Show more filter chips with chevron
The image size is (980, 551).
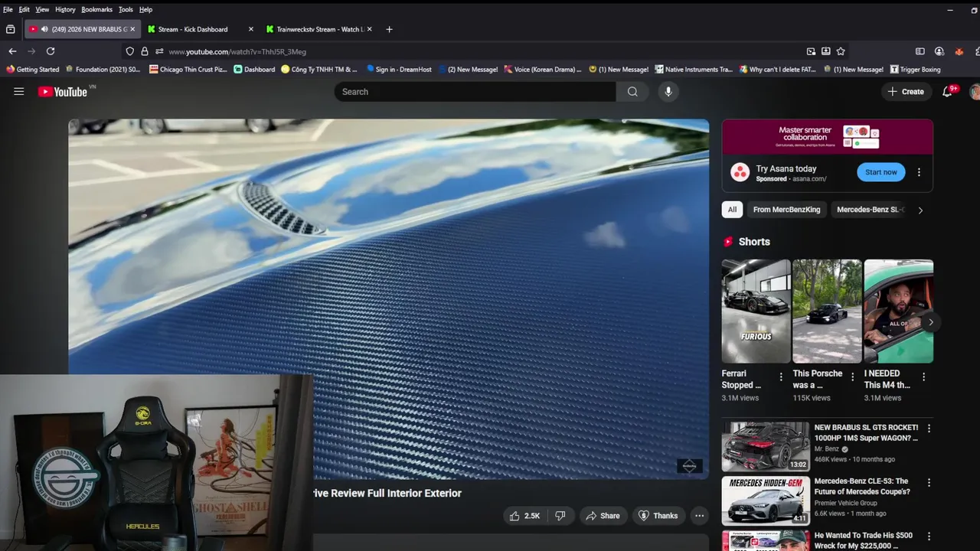(x=920, y=210)
